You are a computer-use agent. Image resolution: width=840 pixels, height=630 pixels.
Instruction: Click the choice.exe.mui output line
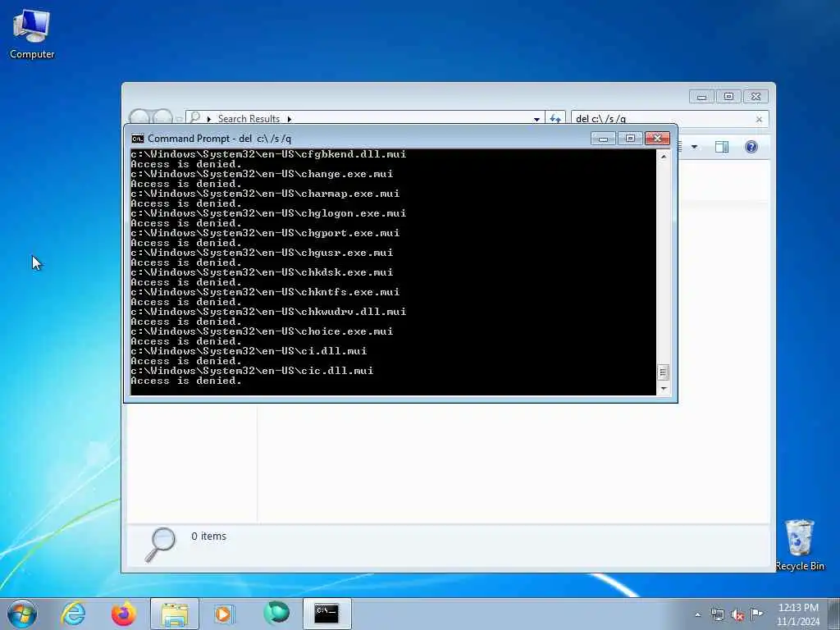[262, 331]
